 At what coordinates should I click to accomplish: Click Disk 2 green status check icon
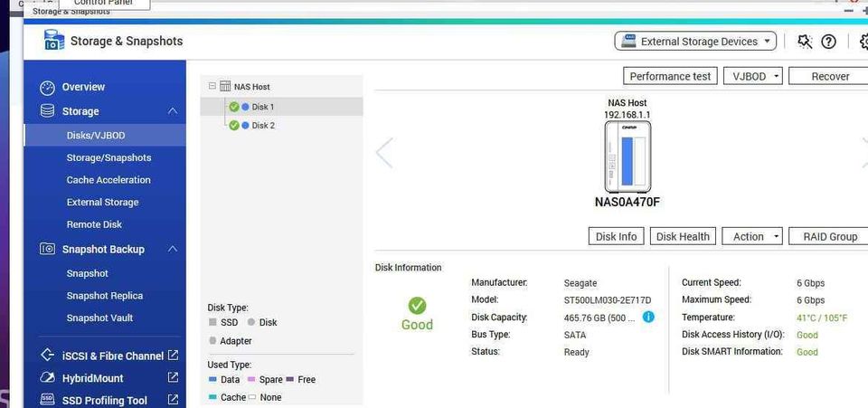point(233,126)
